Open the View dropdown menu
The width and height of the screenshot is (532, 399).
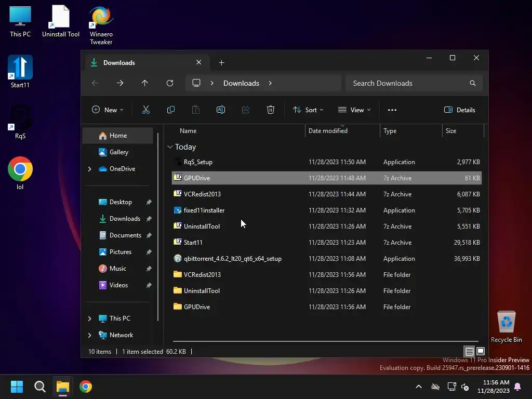point(354,110)
